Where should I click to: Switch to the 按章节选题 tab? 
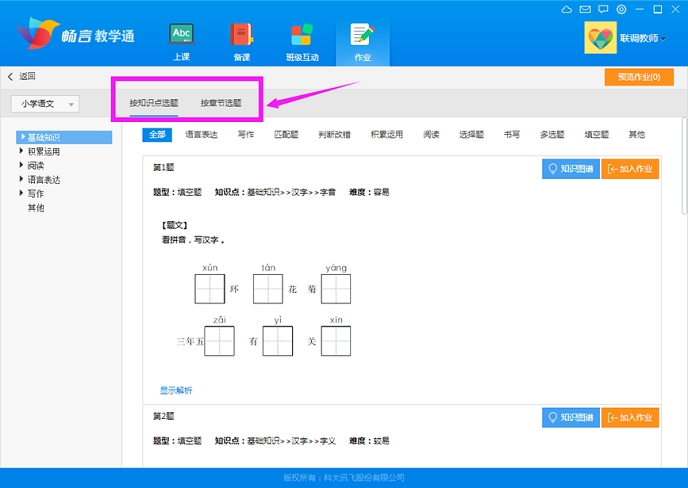tap(220, 103)
